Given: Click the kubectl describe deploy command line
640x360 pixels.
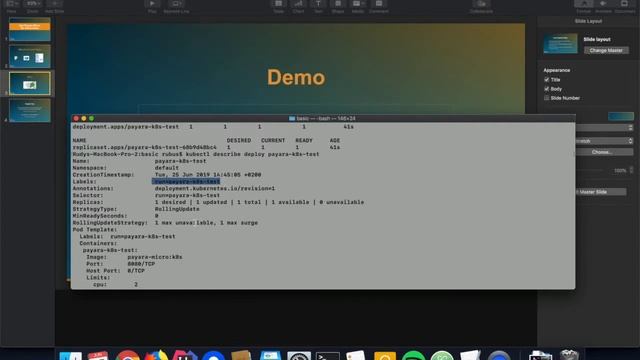Looking at the screenshot, I should 196,154.
